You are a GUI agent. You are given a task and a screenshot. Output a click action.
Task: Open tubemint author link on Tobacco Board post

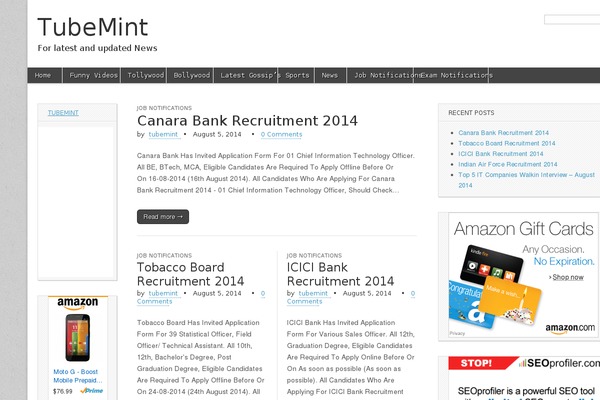pos(163,293)
